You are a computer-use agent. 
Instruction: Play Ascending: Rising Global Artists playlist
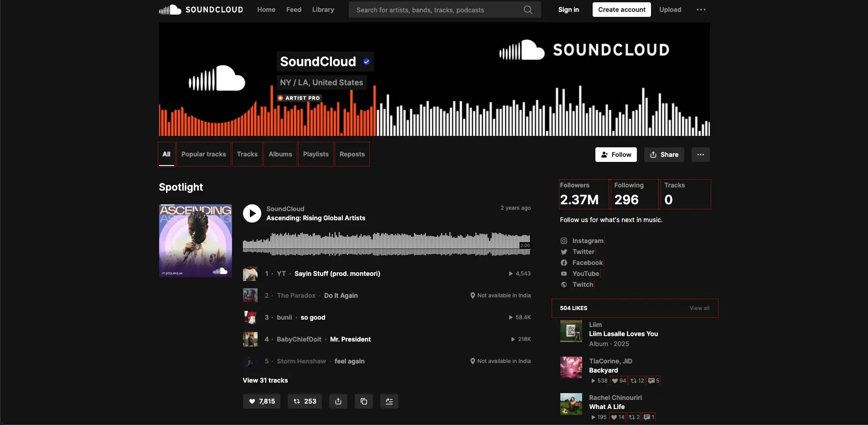pyautogui.click(x=252, y=213)
